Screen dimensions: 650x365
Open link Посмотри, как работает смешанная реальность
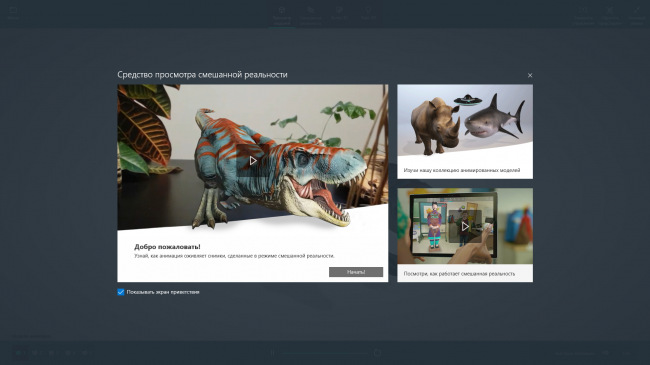click(x=459, y=274)
